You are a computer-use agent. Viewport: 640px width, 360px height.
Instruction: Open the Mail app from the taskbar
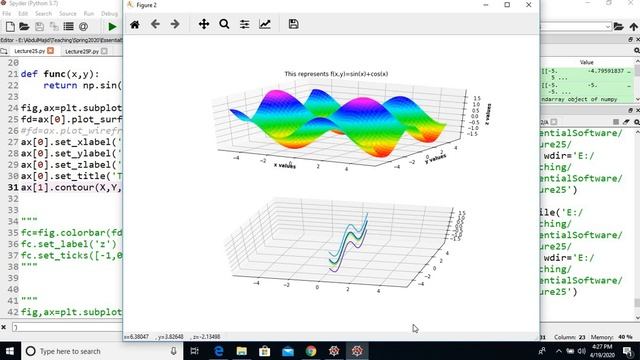288,351
